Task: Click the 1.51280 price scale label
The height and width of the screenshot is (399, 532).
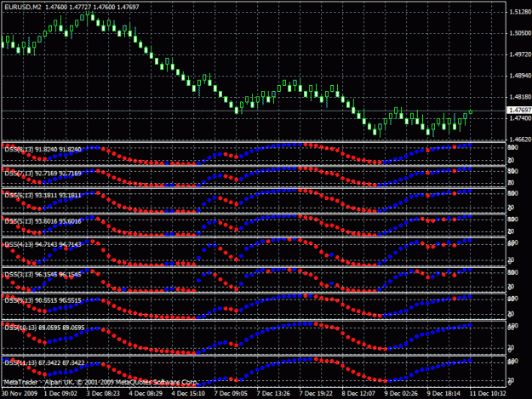Action: 520,12
